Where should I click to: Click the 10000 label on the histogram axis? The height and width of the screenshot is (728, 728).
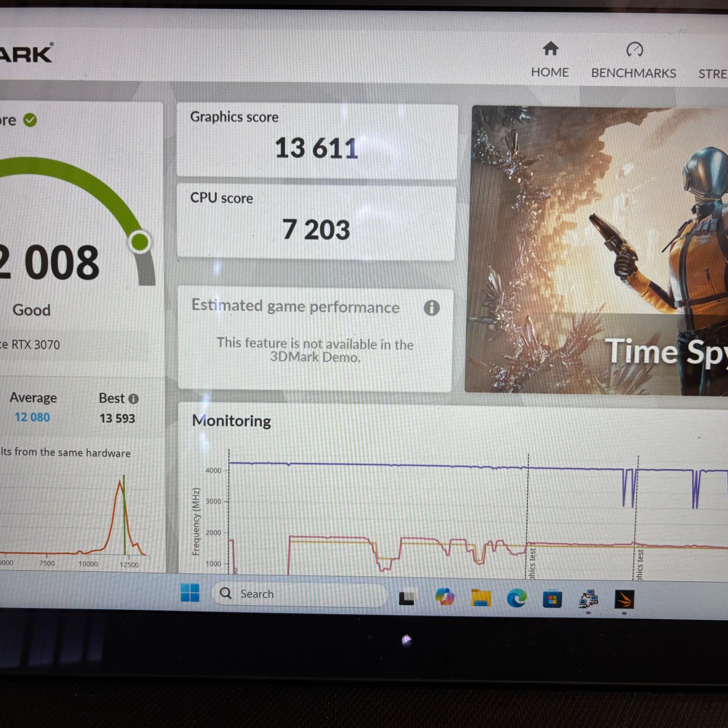(x=88, y=564)
